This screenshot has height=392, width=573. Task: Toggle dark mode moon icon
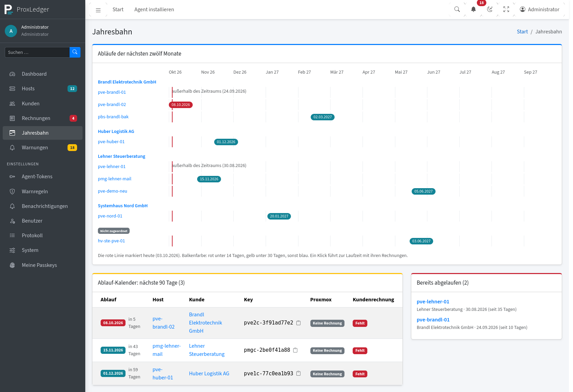pos(490,10)
